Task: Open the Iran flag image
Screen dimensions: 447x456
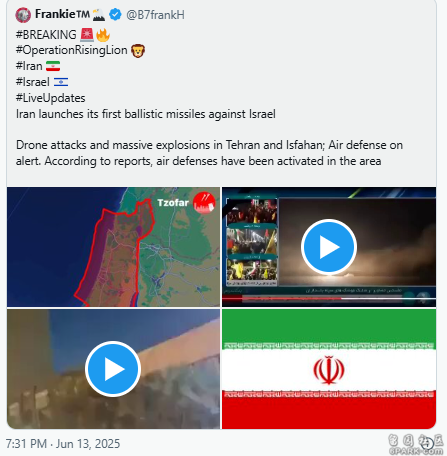Action: click(x=329, y=369)
